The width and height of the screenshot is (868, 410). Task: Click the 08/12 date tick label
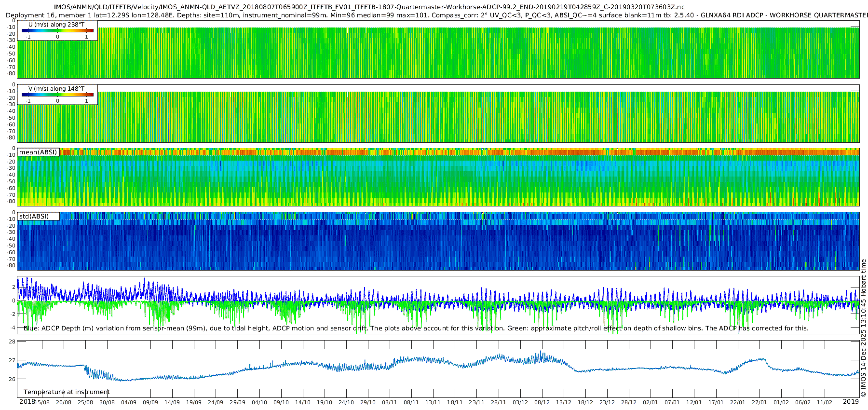[x=542, y=403]
